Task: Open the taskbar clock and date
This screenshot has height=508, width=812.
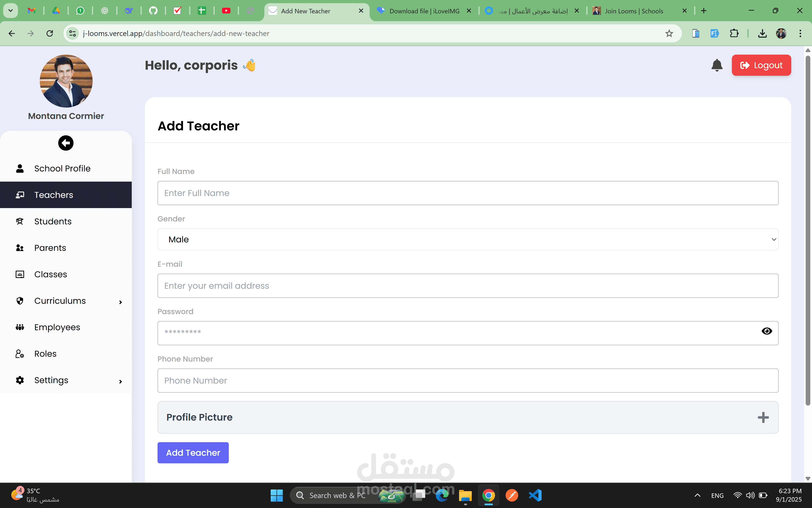Action: [x=789, y=495]
